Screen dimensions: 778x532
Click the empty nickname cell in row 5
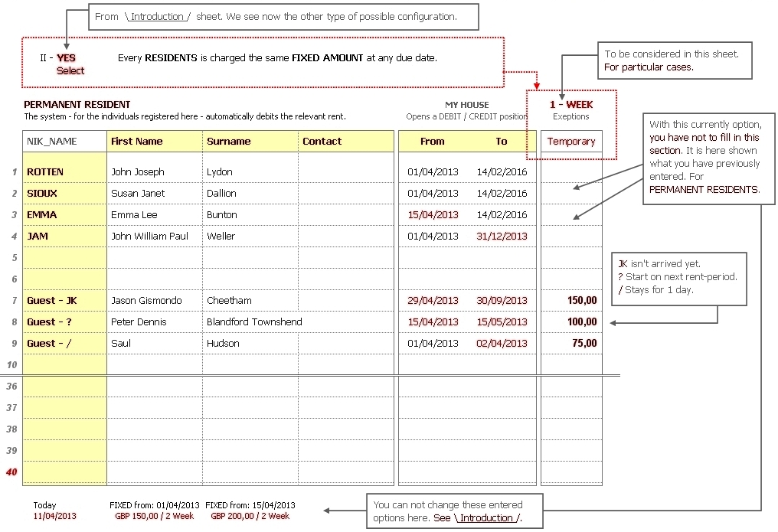click(x=64, y=257)
